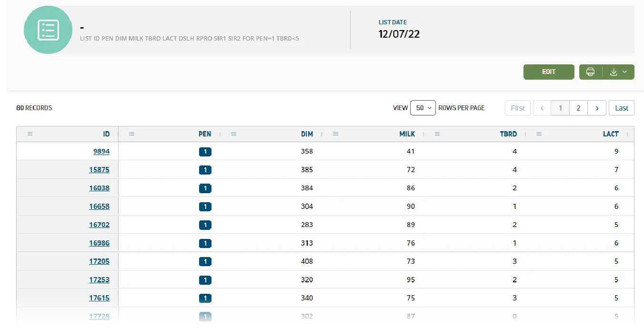Jump to the Last page
The image size is (644, 331).
coord(622,108)
